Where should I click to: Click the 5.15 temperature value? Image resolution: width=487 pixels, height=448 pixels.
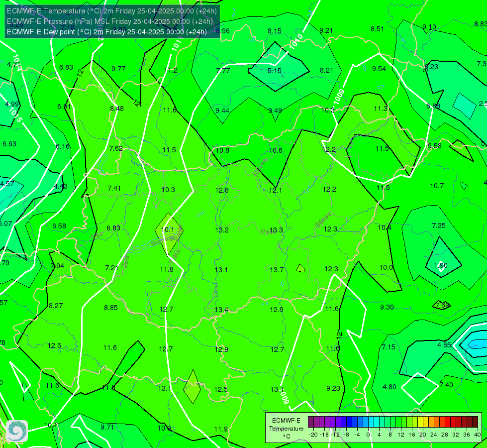click(x=275, y=71)
